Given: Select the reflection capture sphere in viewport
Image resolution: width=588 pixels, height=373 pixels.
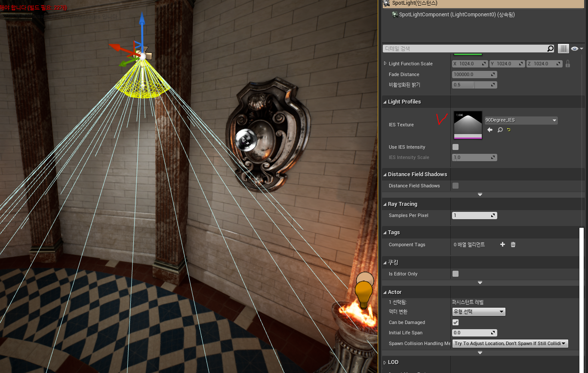Looking at the screenshot, I should [x=246, y=139].
